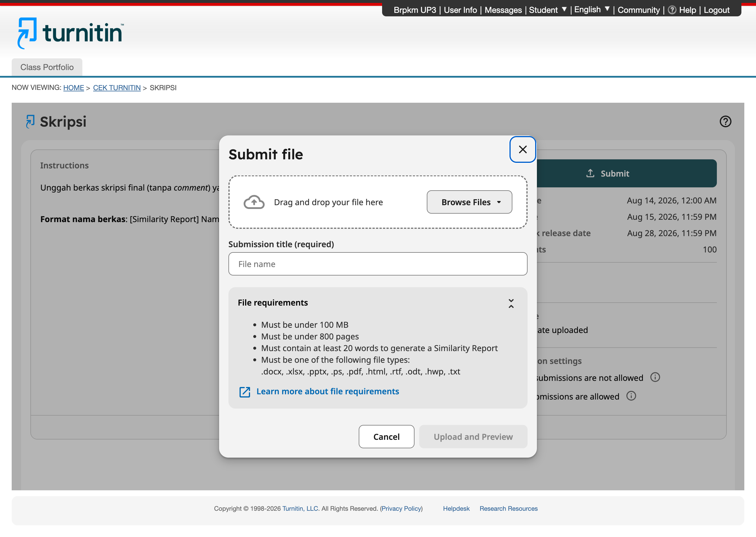Viewport: 756px width, 537px height.
Task: Click the external-link icon beside Learn more
Action: [245, 392]
